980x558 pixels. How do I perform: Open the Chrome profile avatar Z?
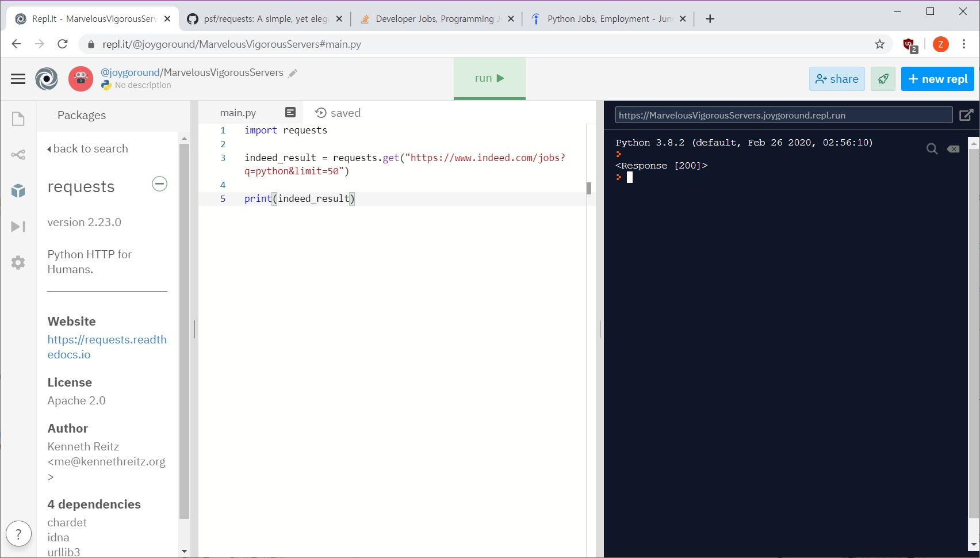click(941, 44)
